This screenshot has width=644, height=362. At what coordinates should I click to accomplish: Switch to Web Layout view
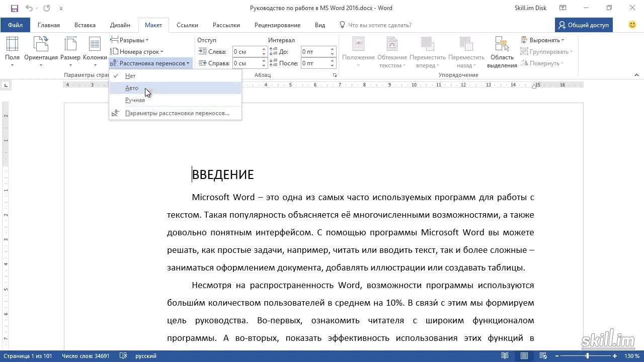544,356
